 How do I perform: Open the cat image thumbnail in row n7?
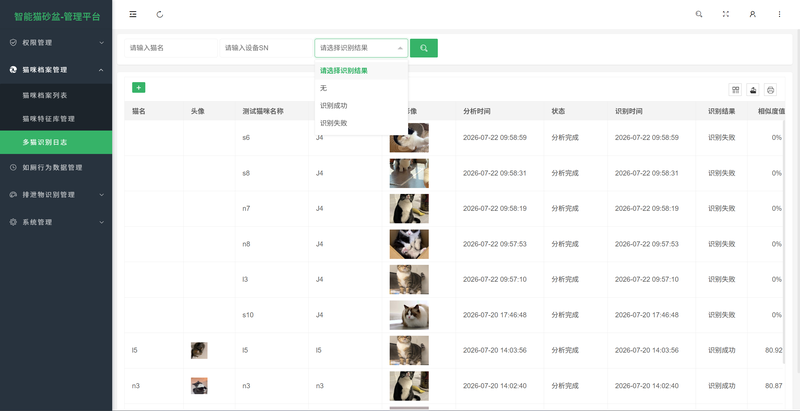point(409,209)
